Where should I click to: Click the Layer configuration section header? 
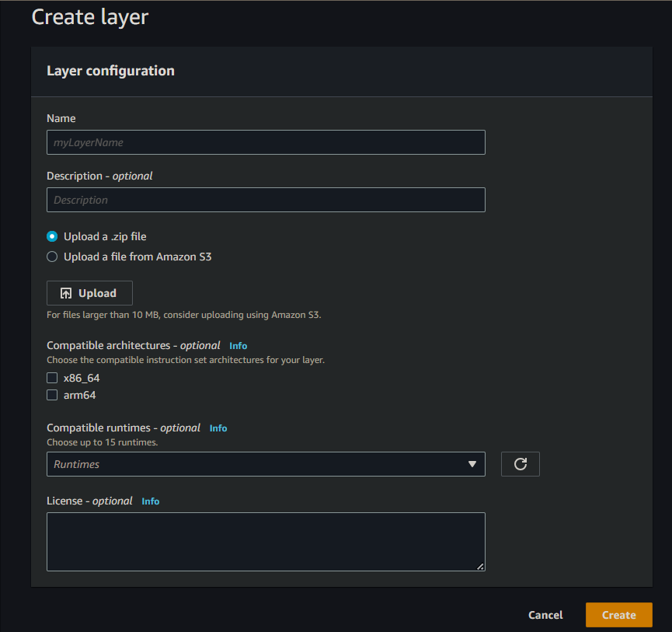pos(110,70)
